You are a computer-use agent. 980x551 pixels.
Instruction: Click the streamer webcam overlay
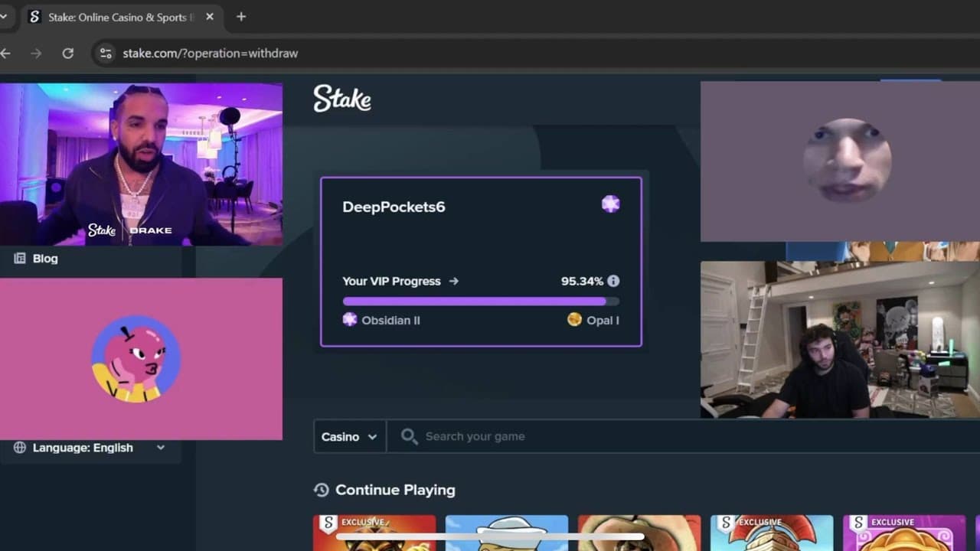[x=840, y=340]
